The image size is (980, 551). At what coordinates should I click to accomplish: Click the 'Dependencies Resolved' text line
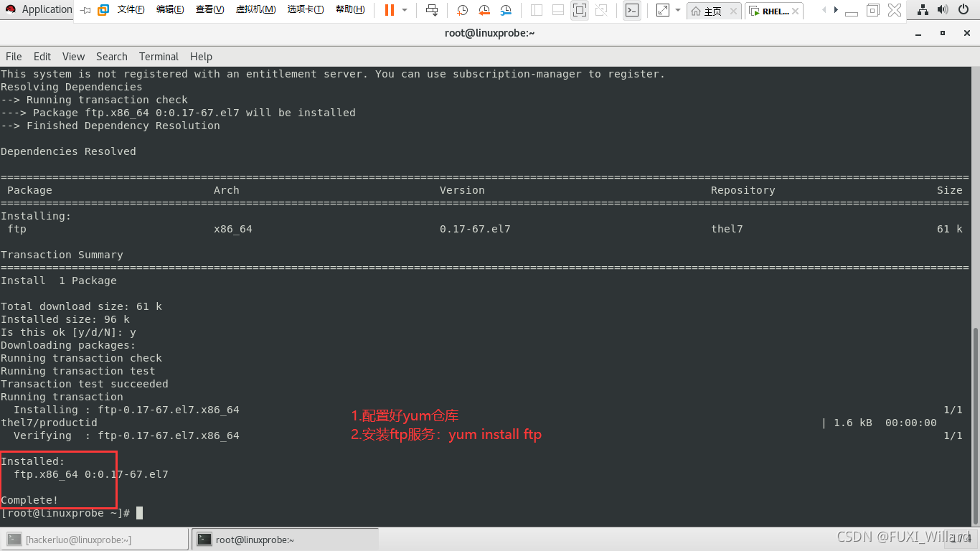68,151
